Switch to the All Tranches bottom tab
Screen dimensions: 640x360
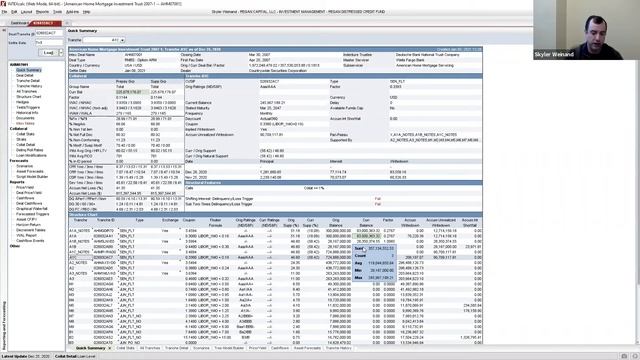coord(150,348)
